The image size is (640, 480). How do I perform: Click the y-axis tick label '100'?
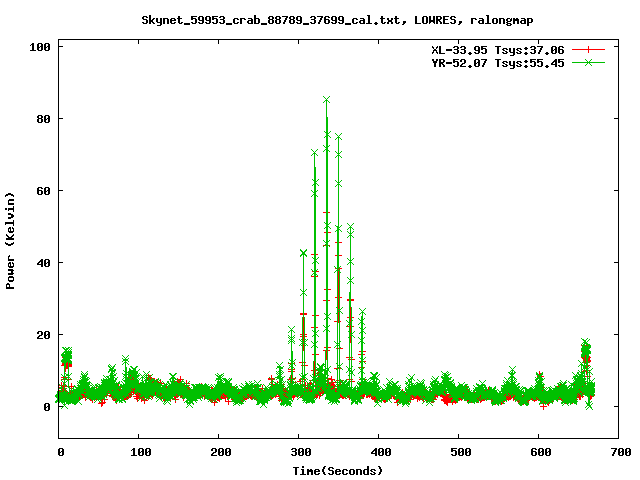(40, 47)
